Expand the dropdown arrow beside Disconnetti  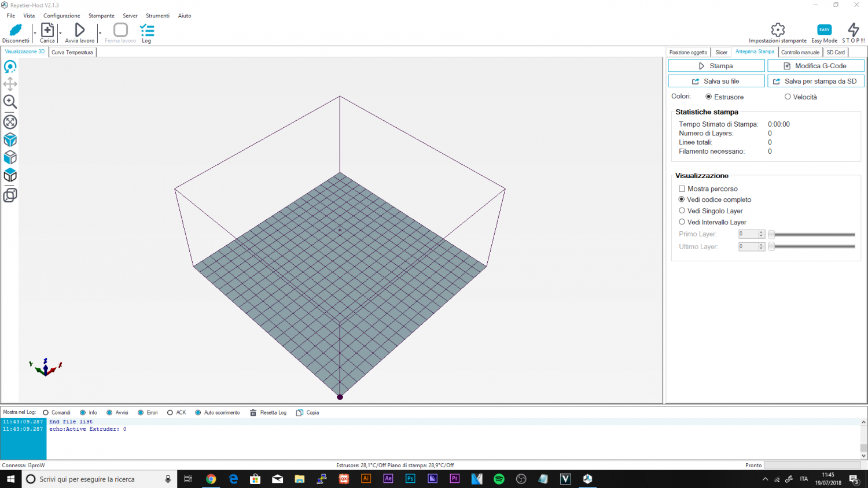pyautogui.click(x=35, y=33)
